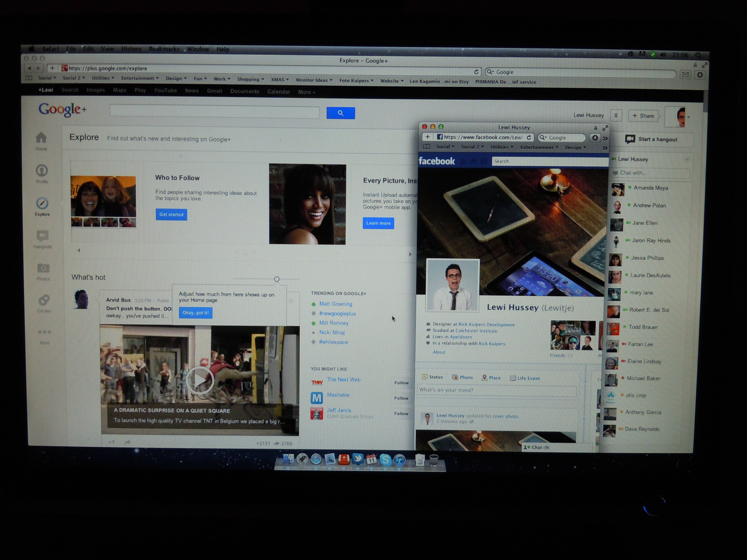747x560 pixels.
Task: Open bookmarks book icon in Facebook window
Action: pyautogui.click(x=426, y=147)
